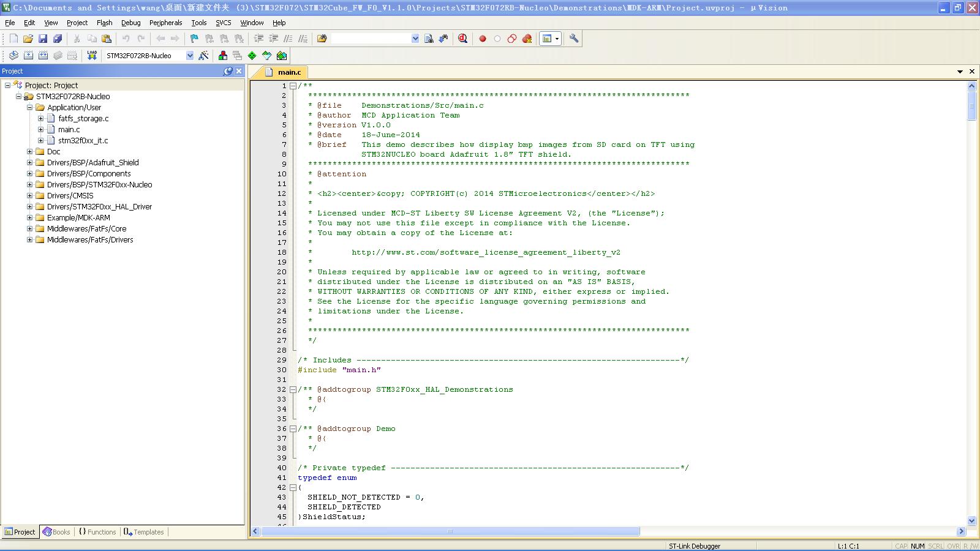
Task: Indent the selected lines
Action: [258, 39]
